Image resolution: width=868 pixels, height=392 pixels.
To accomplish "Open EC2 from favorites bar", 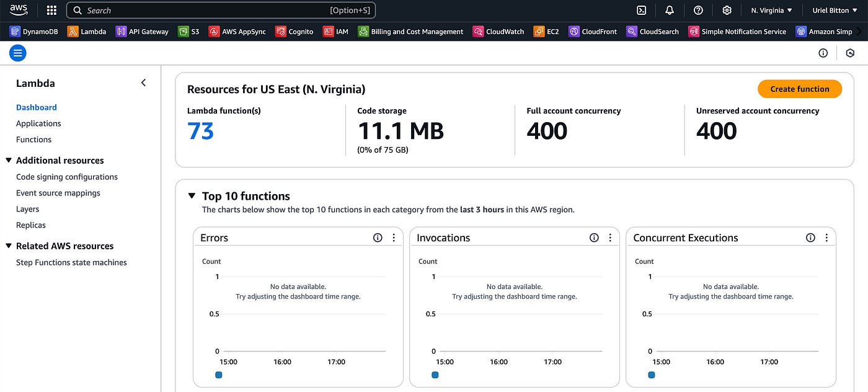I will [x=546, y=32].
